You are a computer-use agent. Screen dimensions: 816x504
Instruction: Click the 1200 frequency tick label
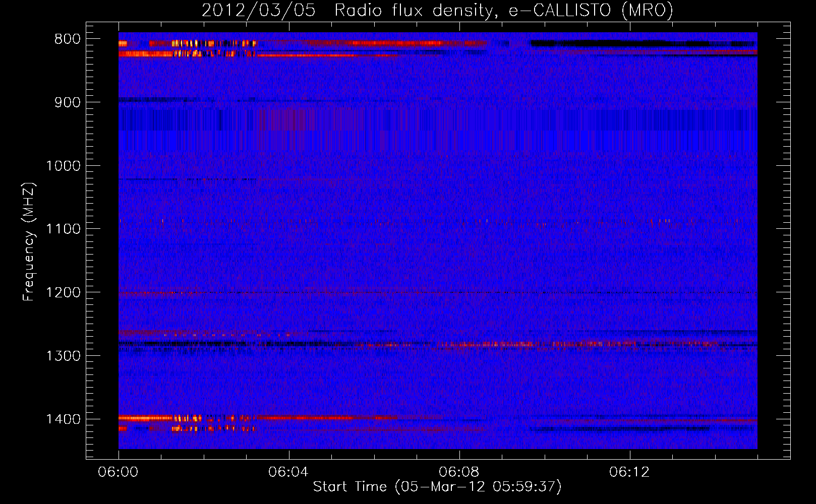[63, 293]
